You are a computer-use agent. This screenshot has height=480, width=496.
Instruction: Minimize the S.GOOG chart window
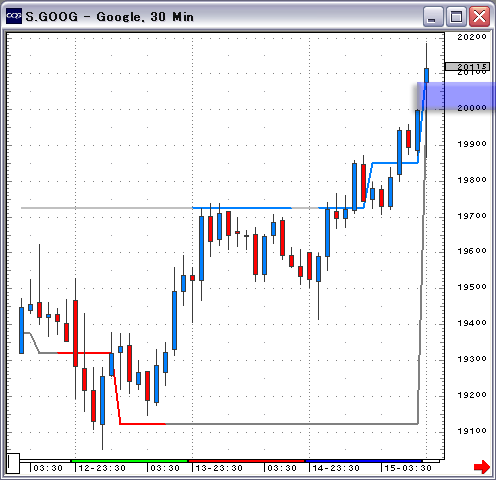coord(433,16)
